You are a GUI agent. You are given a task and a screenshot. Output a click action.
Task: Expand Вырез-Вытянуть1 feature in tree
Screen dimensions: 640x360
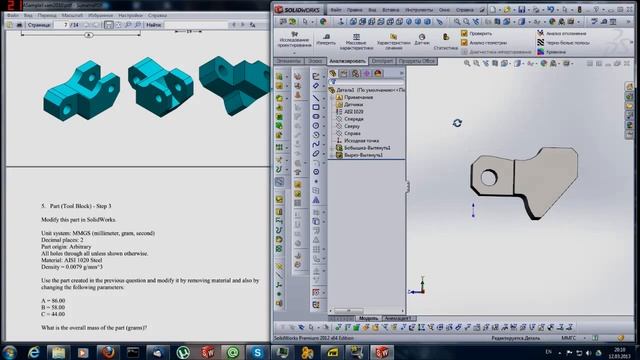pos(332,155)
